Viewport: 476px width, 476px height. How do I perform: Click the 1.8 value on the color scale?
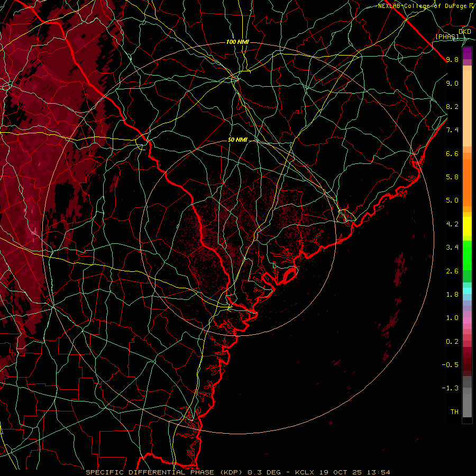pos(452,295)
